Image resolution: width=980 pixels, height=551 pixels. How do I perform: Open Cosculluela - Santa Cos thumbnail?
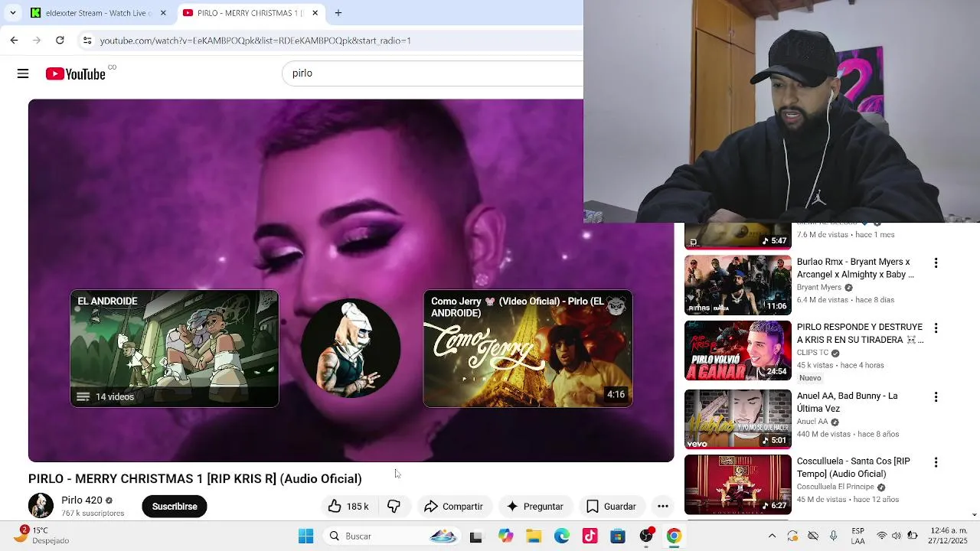coord(738,484)
